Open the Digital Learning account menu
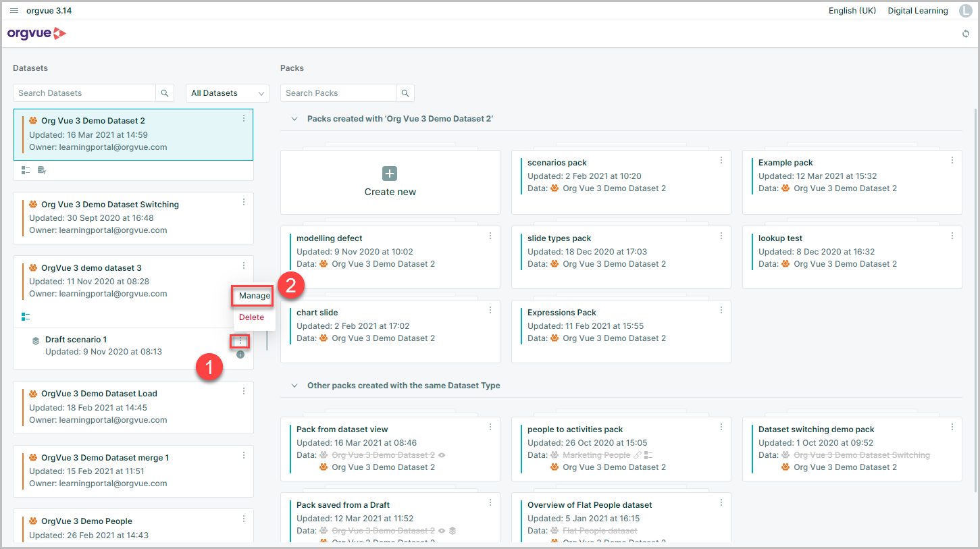The width and height of the screenshot is (980, 549). coord(918,11)
